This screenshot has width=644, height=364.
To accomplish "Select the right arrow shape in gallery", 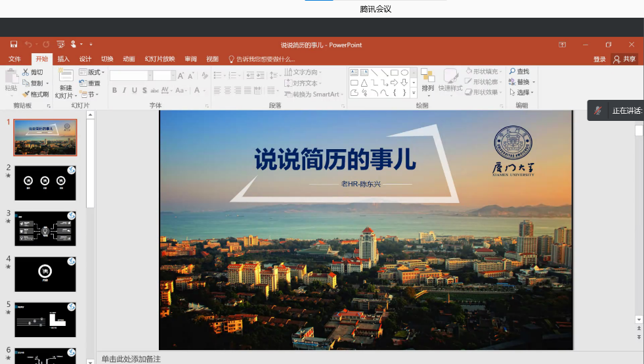I will pos(395,83).
